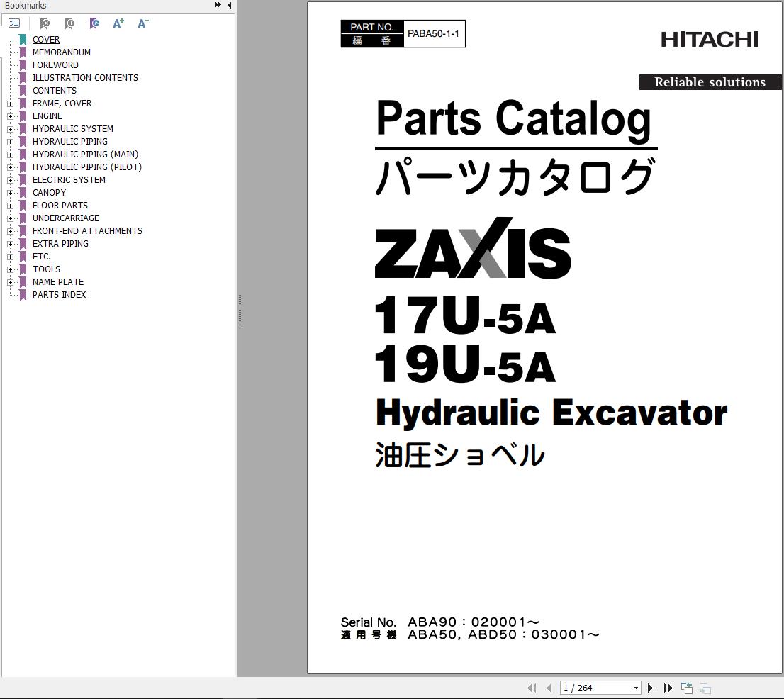Viewport: 784px width, 699px height.
Task: Select the TOOLS bookmark
Action: coord(47,269)
